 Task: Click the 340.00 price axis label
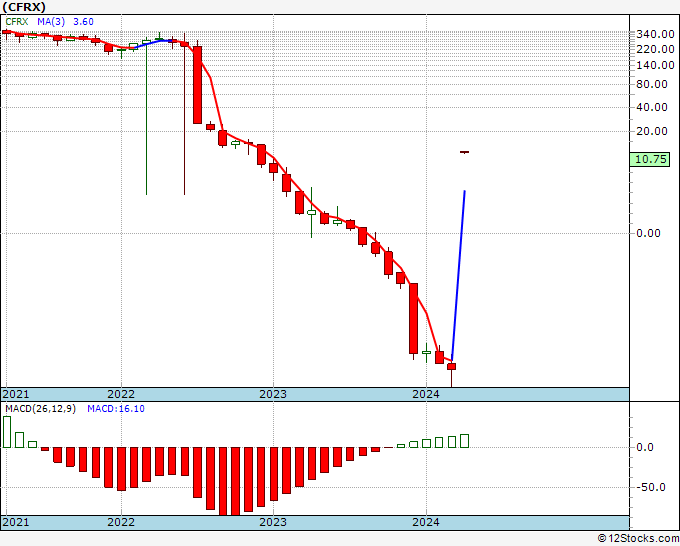coord(655,34)
